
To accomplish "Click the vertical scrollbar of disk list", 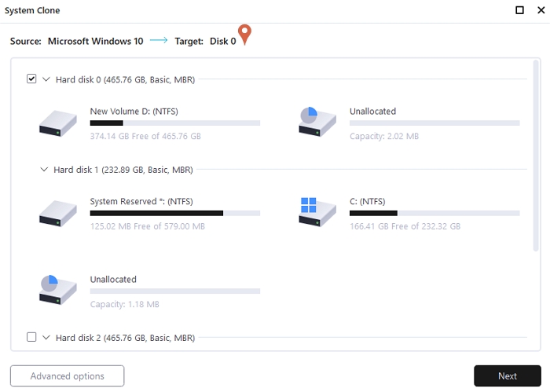I will (x=536, y=156).
